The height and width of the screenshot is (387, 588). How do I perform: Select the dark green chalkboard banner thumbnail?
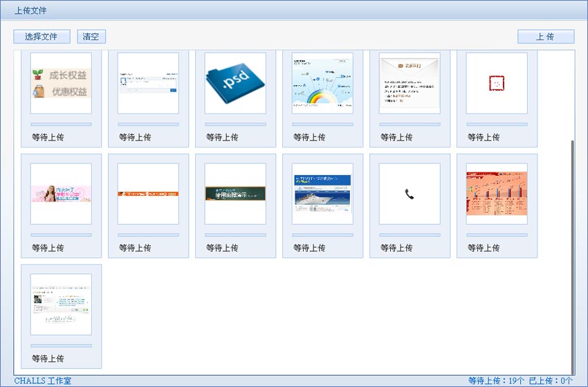pos(235,194)
